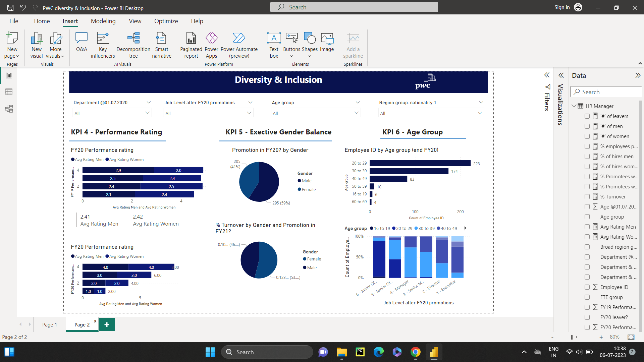Open the Department @01.07.2020 slicer dropdown

tap(148, 113)
